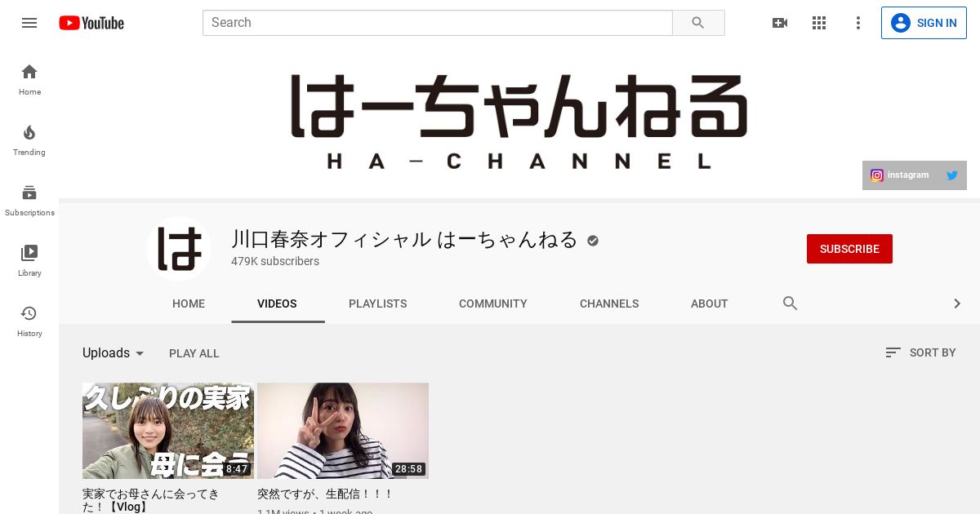Open Subscriptions in sidebar

tap(29, 200)
